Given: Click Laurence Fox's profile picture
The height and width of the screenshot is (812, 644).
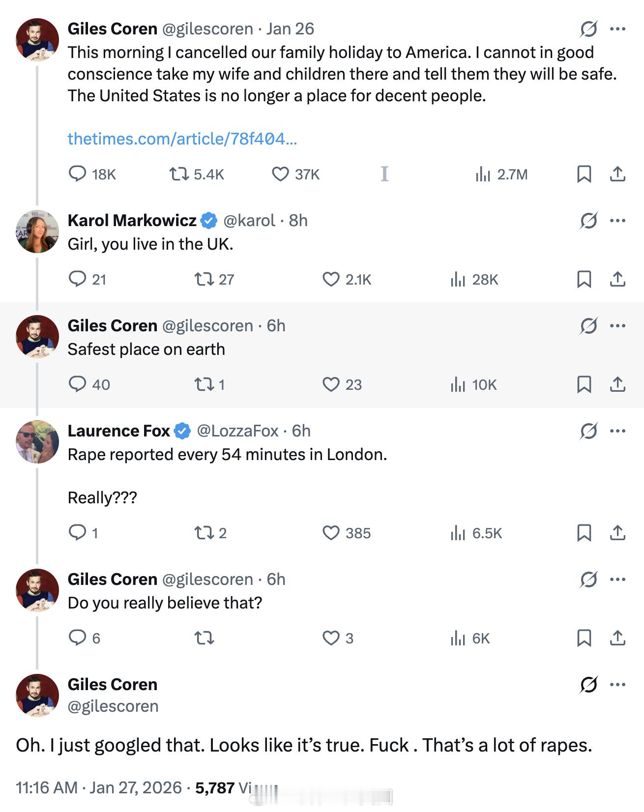Looking at the screenshot, I should (37, 442).
